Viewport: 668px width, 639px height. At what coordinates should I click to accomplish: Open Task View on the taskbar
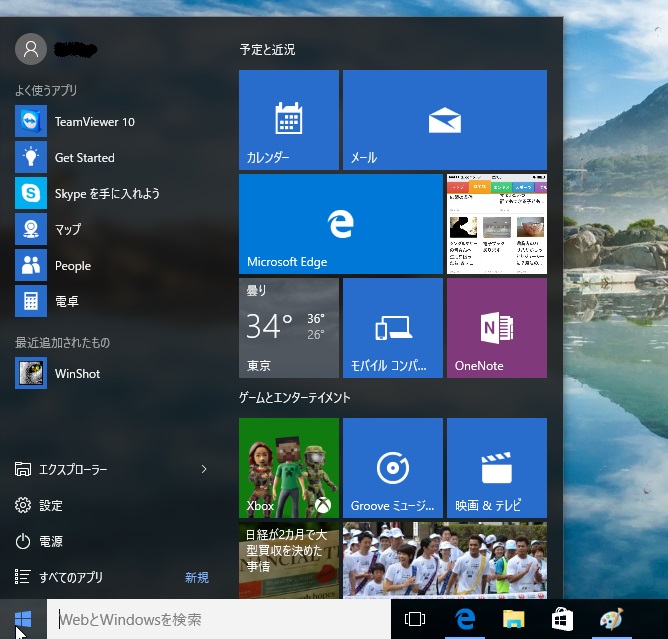pyautogui.click(x=415, y=619)
